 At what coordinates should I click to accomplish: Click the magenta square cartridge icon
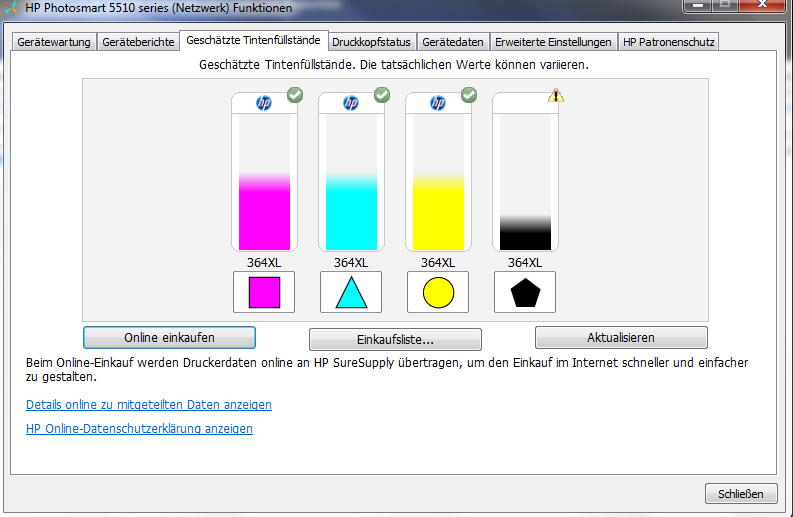pos(264,292)
